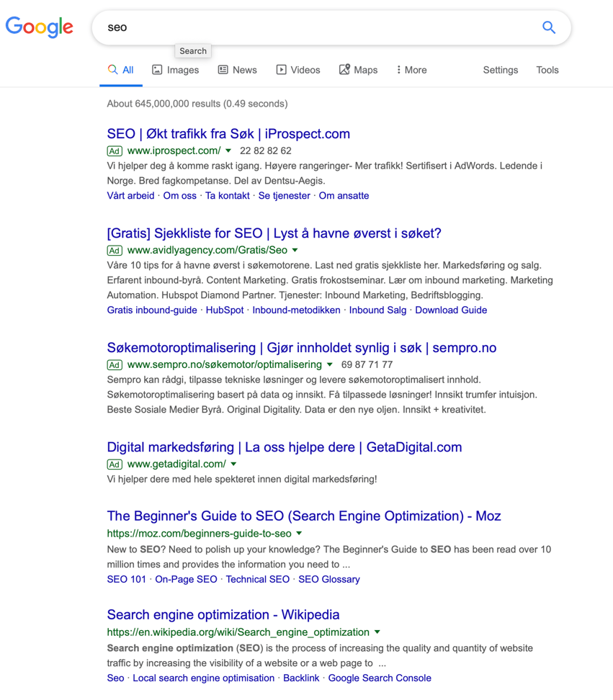613x700 pixels.
Task: Open Sjekkliste for SEO ad title
Action: click(x=274, y=233)
